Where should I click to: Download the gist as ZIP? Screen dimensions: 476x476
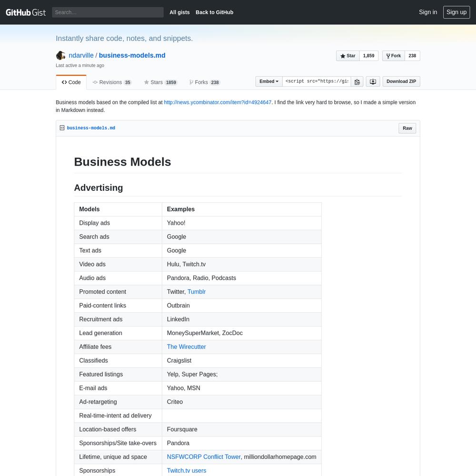(x=401, y=81)
